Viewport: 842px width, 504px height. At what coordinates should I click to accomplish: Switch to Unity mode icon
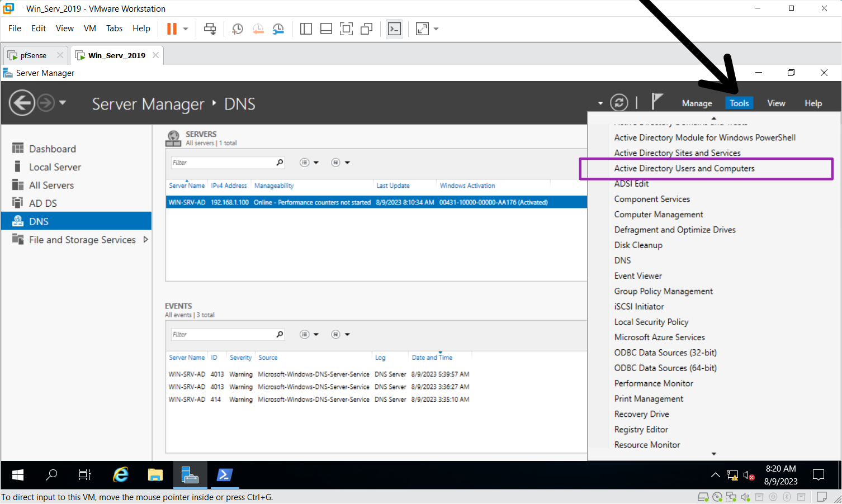coord(366,28)
